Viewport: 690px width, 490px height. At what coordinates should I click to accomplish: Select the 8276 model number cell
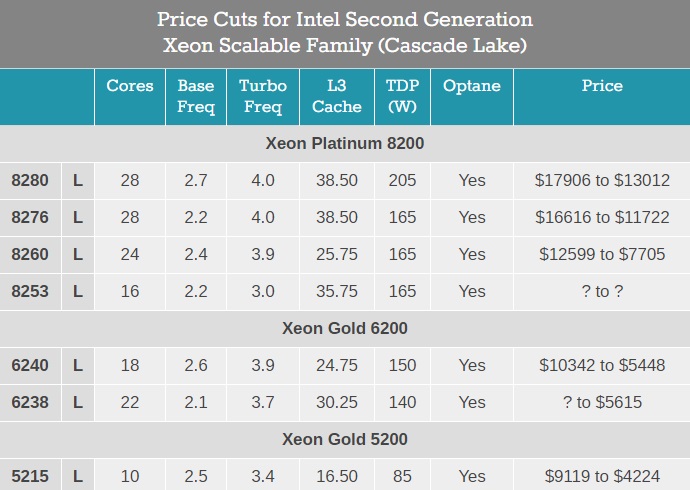[x=30, y=217]
